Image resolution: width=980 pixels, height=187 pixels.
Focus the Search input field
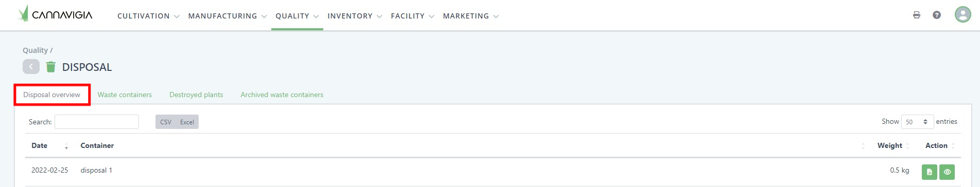pyautogui.click(x=97, y=122)
